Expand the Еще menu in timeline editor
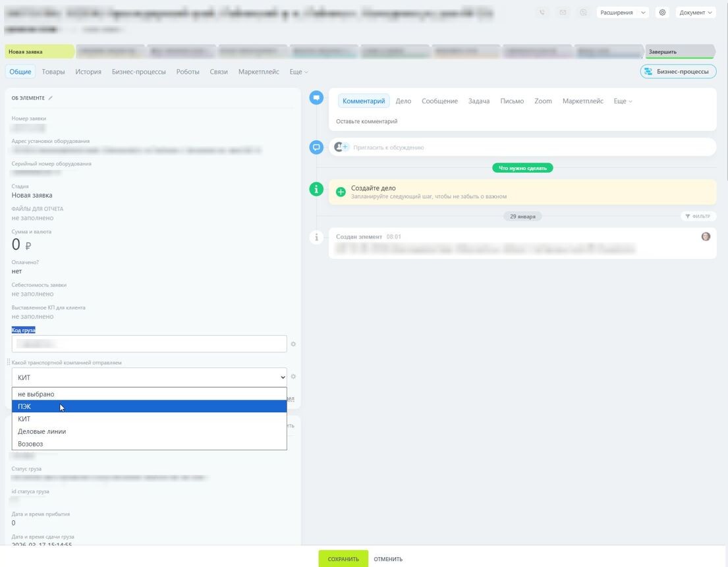Image resolution: width=728 pixels, height=567 pixels. 623,101
